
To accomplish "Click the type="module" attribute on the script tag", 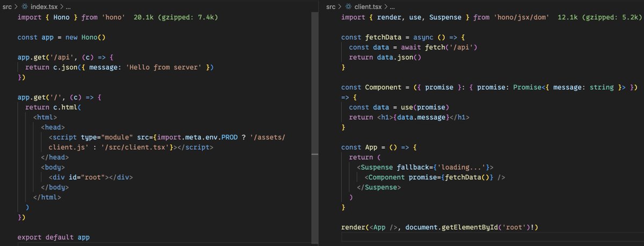I will 106,137.
